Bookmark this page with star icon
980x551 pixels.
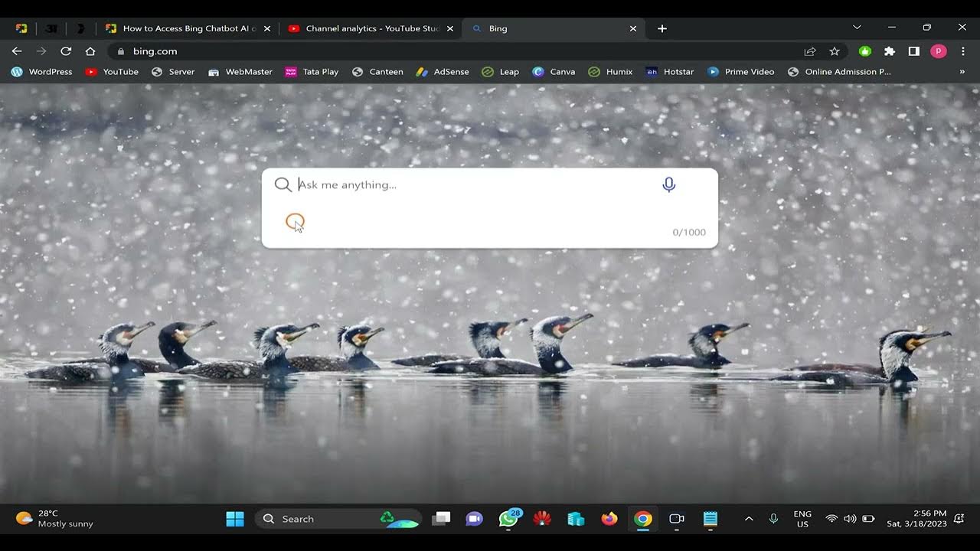(x=835, y=51)
